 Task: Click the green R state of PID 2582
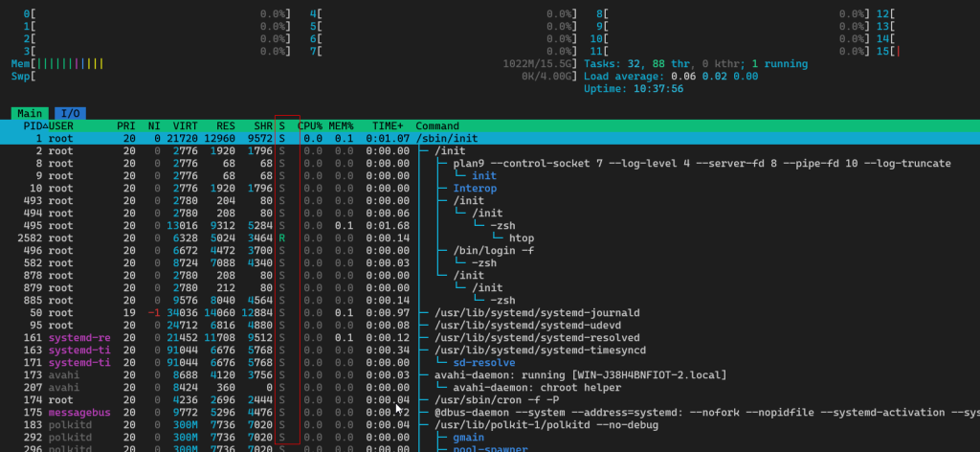coord(282,238)
